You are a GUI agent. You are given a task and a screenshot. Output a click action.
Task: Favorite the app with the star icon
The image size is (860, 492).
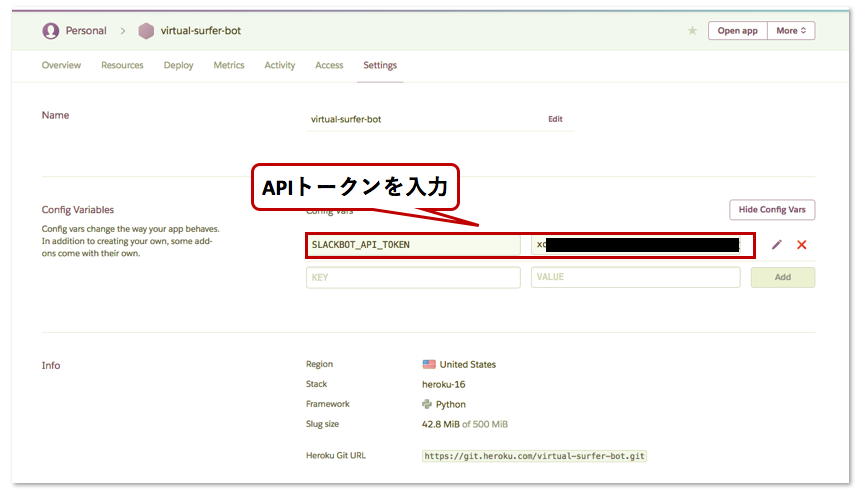click(692, 31)
